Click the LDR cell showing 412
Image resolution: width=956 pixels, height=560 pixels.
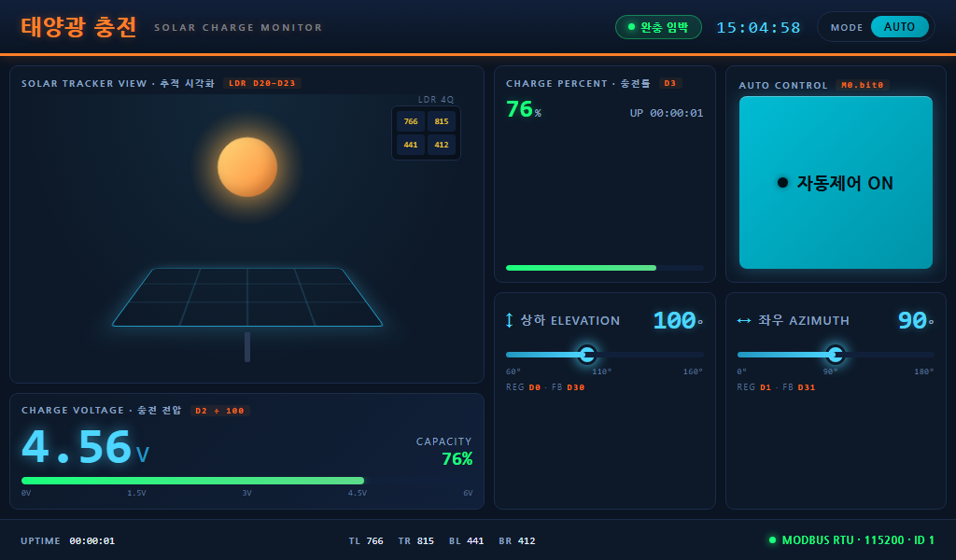tap(442, 145)
